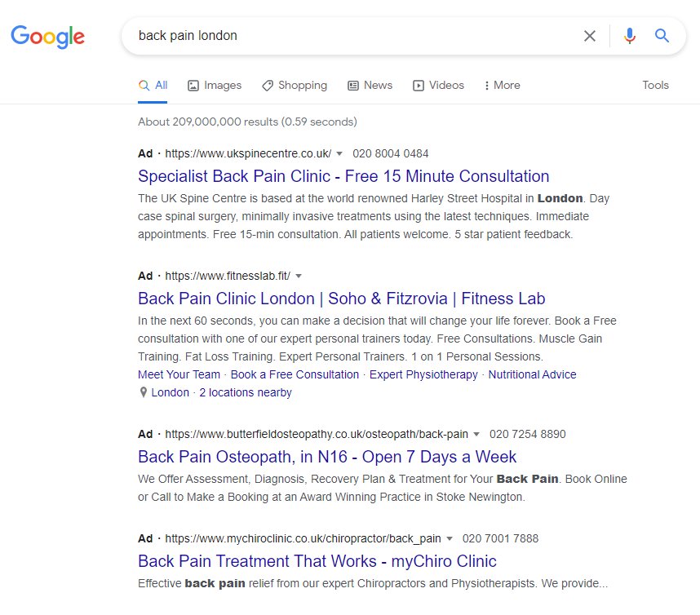Click the butterfieldosteopathy.co.uk URL text
This screenshot has width=700, height=615.
[317, 434]
